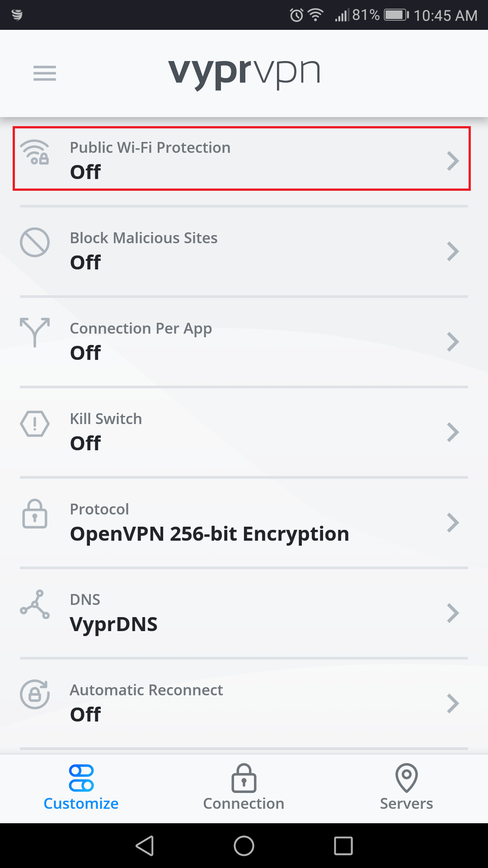
Task: Tap the Protocol padlock icon
Action: (x=35, y=514)
